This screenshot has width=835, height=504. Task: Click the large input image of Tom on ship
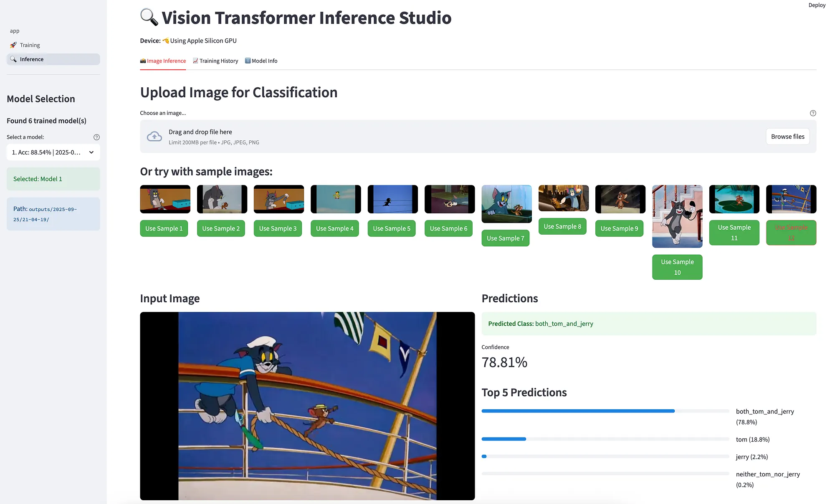tap(307, 406)
